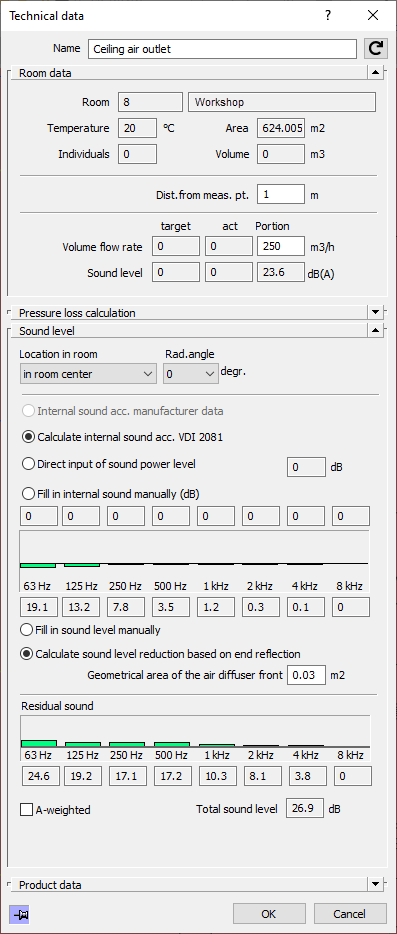Select sound level reduction by end reflection
Image resolution: width=397 pixels, height=934 pixels.
(x=160, y=654)
